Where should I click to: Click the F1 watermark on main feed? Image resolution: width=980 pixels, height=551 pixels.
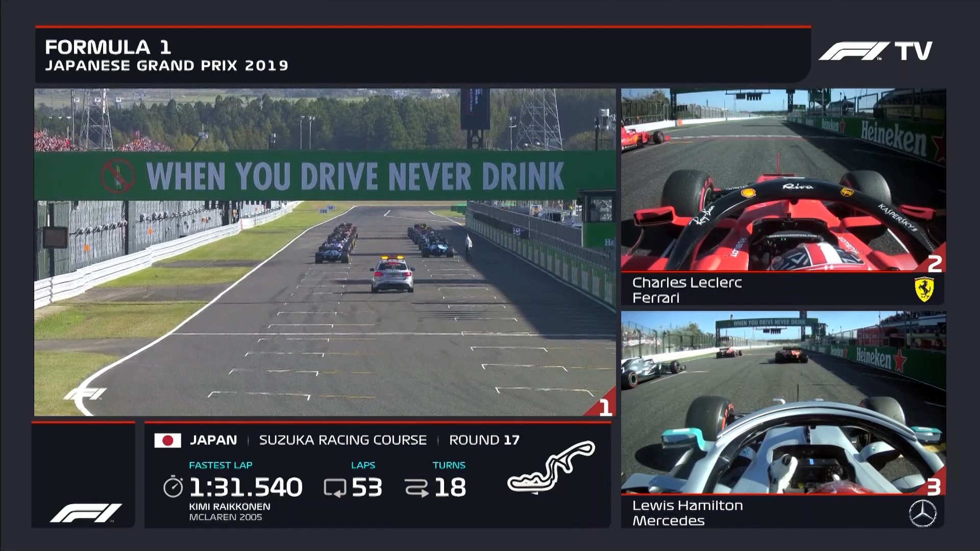85,394
